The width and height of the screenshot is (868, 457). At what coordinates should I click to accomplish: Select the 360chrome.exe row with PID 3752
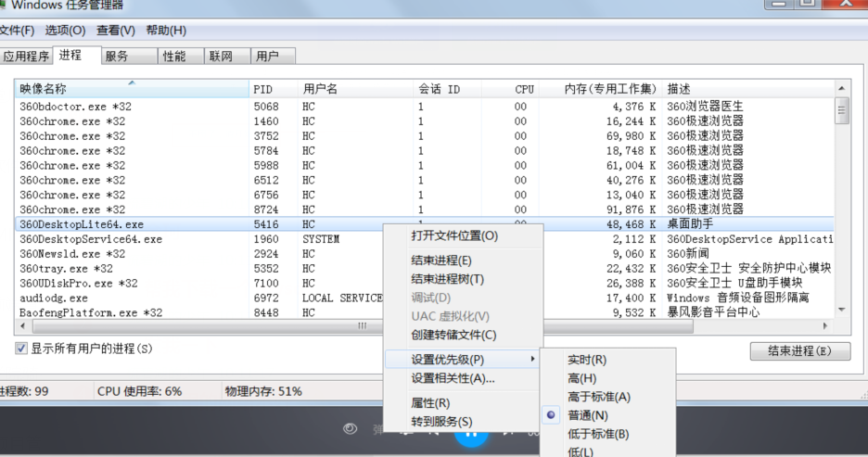[424, 136]
